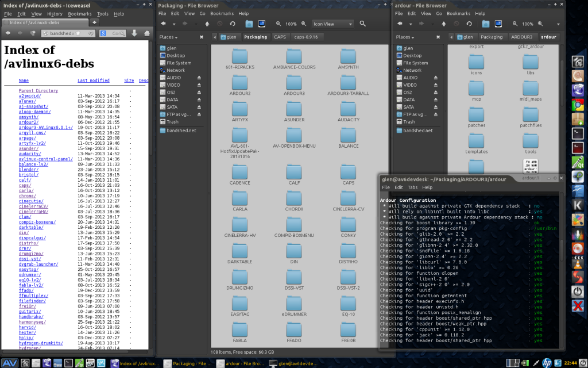Open the Google search engine dropdown
588x368 pixels.
pyautogui.click(x=103, y=33)
